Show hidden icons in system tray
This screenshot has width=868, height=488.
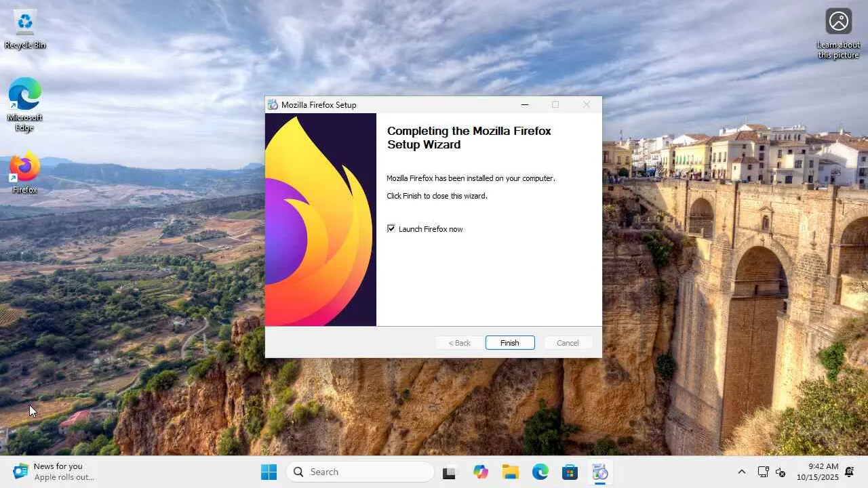coord(741,472)
